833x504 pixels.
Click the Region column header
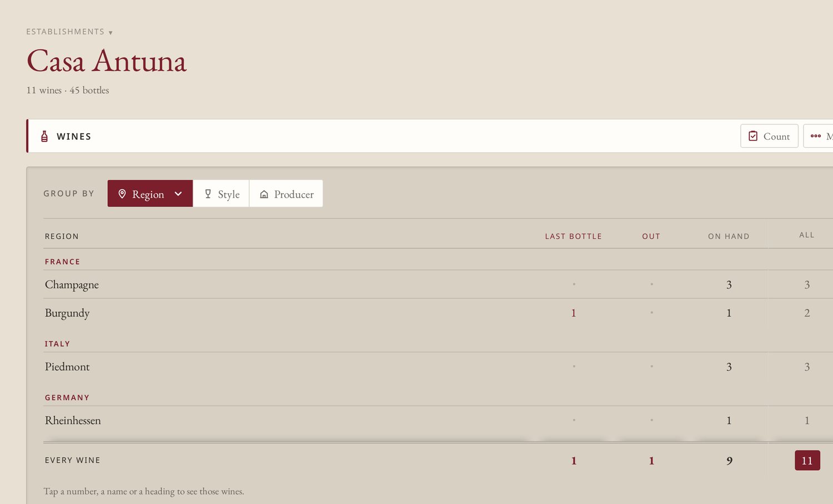pos(62,236)
